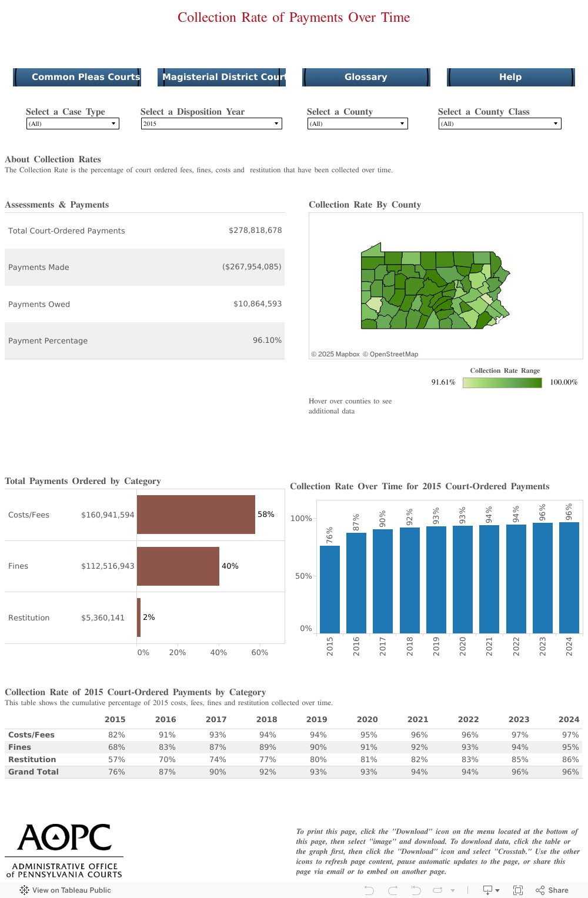Click the Revert icon to reset the dashboard

pyautogui.click(x=415, y=890)
